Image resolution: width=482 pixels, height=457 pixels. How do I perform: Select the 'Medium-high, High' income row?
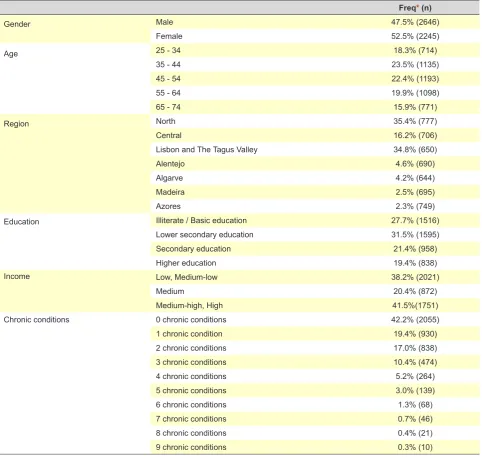point(189,306)
